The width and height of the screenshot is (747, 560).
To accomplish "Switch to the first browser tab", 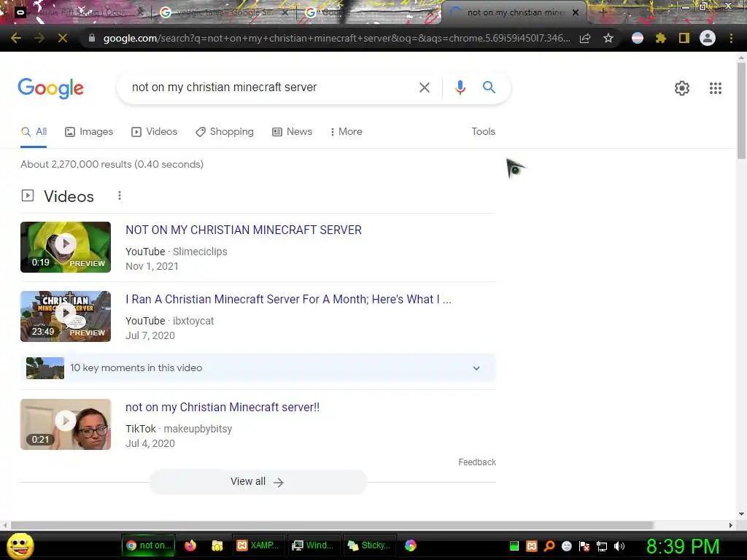I will click(x=79, y=12).
